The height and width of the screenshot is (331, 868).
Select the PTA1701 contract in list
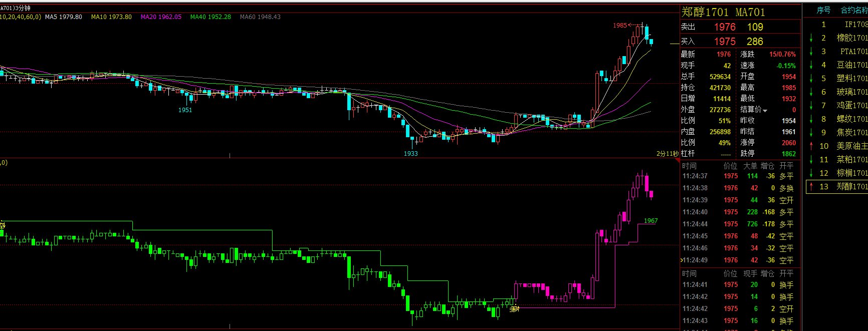pyautogui.click(x=853, y=52)
